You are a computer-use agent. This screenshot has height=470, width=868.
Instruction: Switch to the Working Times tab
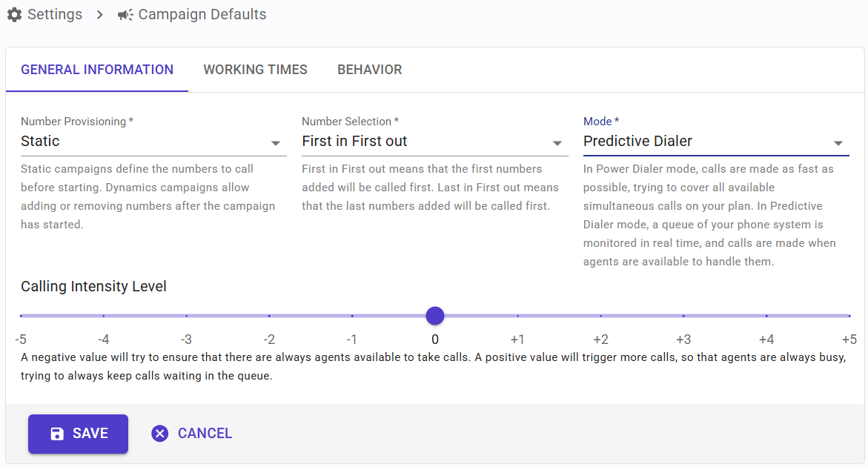pyautogui.click(x=255, y=70)
